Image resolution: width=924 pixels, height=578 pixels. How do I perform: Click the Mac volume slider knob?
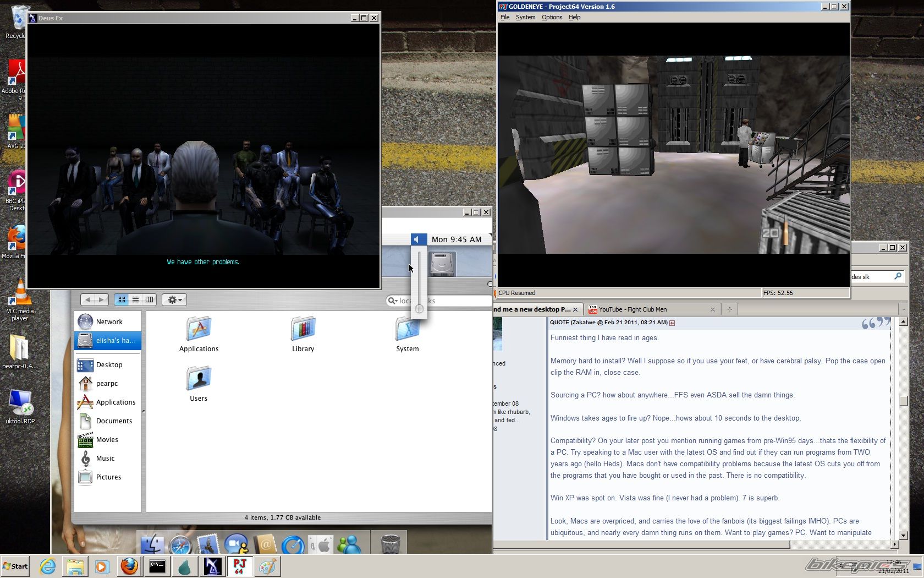(x=419, y=309)
